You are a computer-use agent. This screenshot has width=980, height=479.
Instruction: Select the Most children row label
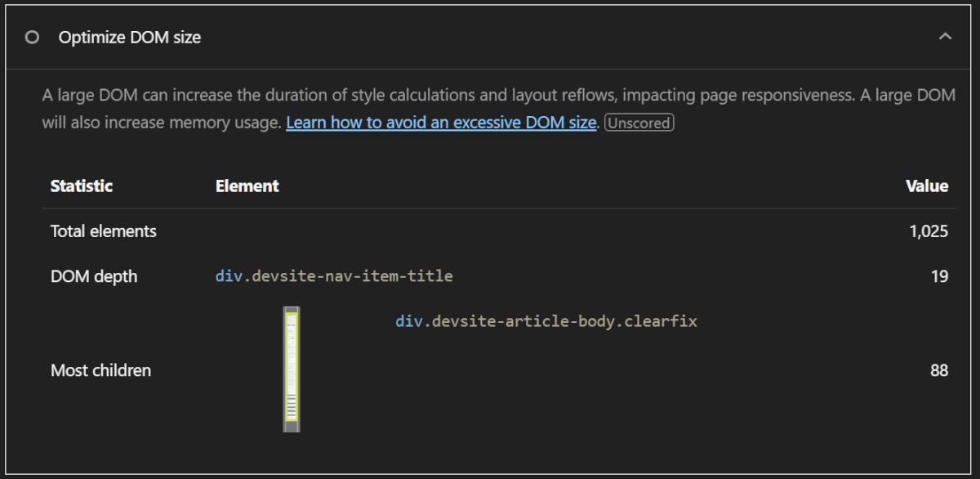(101, 370)
